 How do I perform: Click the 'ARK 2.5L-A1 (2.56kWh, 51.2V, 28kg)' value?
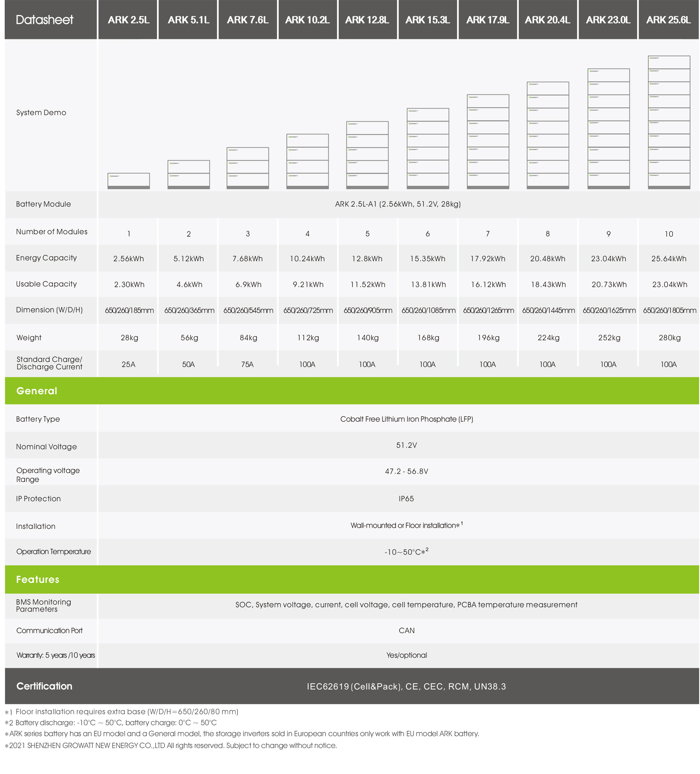398,204
